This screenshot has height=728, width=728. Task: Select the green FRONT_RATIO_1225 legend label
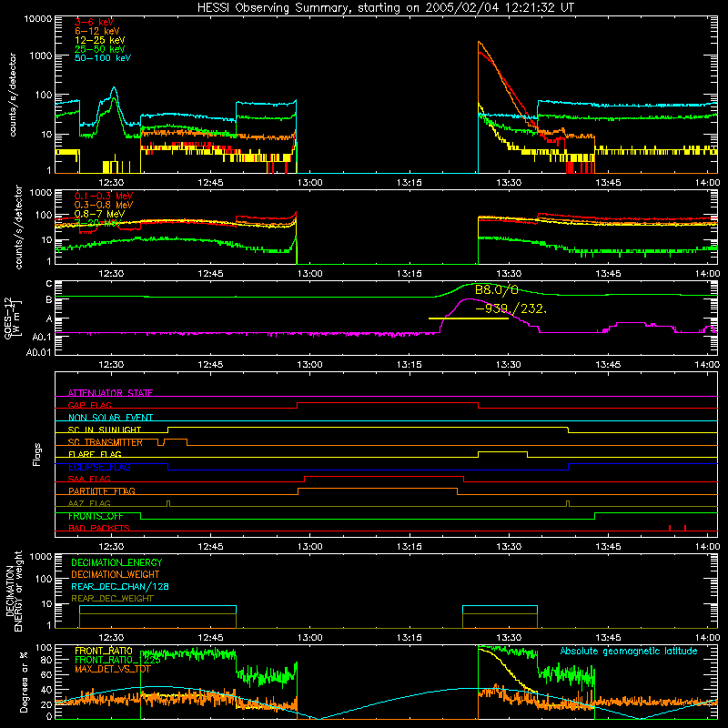tap(117, 659)
